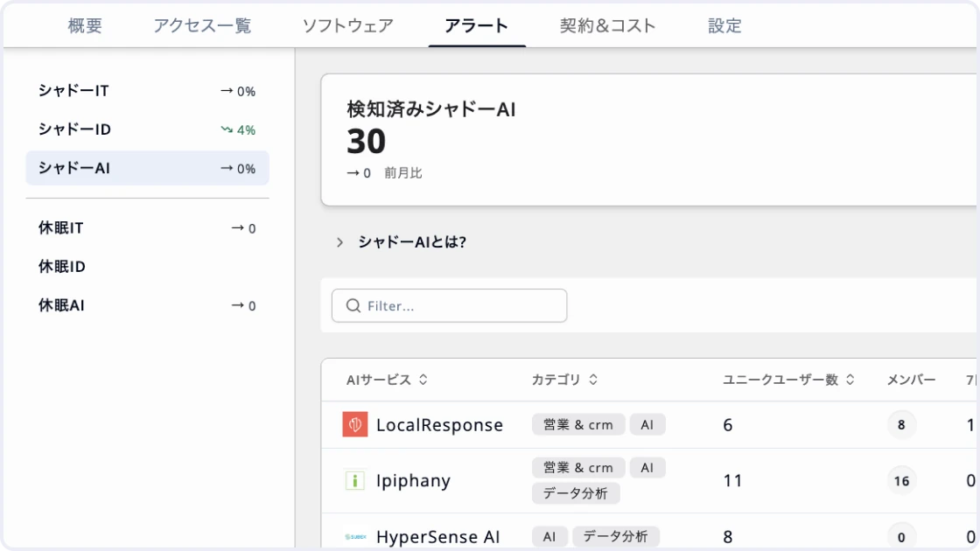Open the HyperSense AI service name
This screenshot has width=980, height=551.
437,537
